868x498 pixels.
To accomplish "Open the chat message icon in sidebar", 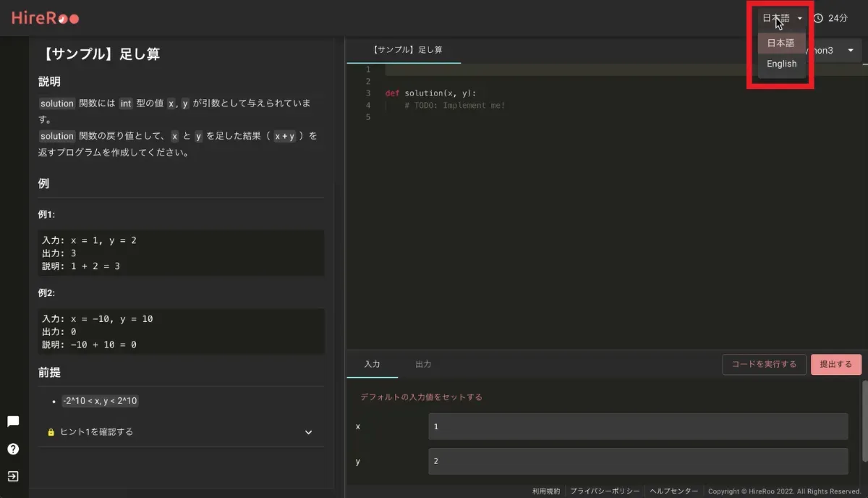I will pos(13,421).
